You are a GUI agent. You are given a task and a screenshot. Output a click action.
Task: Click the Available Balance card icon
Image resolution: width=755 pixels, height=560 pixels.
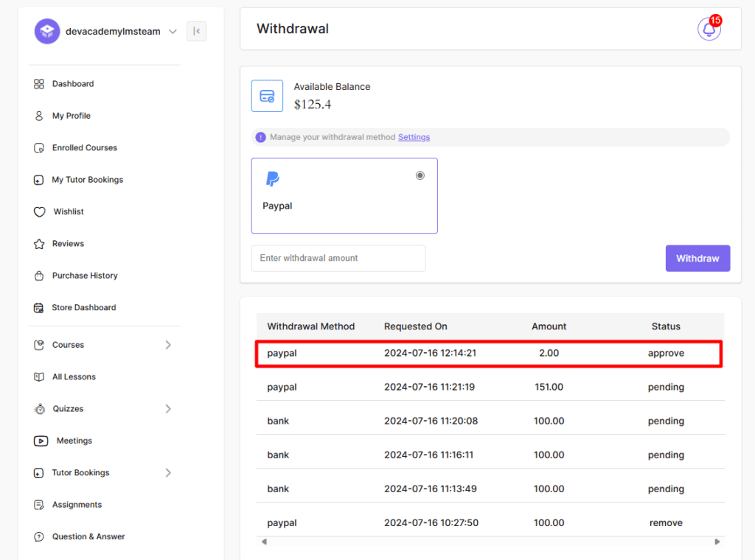(267, 96)
